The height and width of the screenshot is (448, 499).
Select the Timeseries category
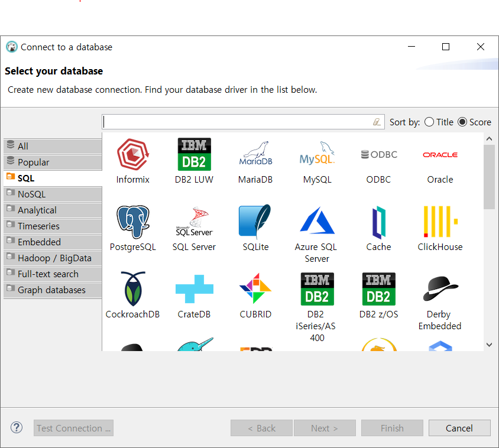coord(53,226)
